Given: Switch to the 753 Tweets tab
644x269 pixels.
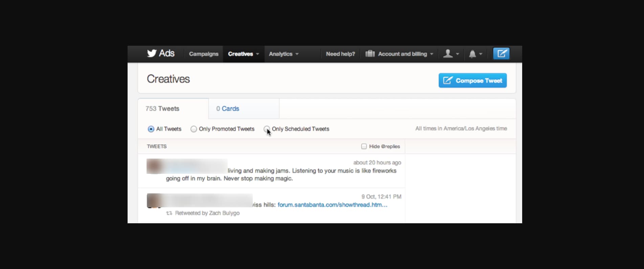Looking at the screenshot, I should point(162,109).
